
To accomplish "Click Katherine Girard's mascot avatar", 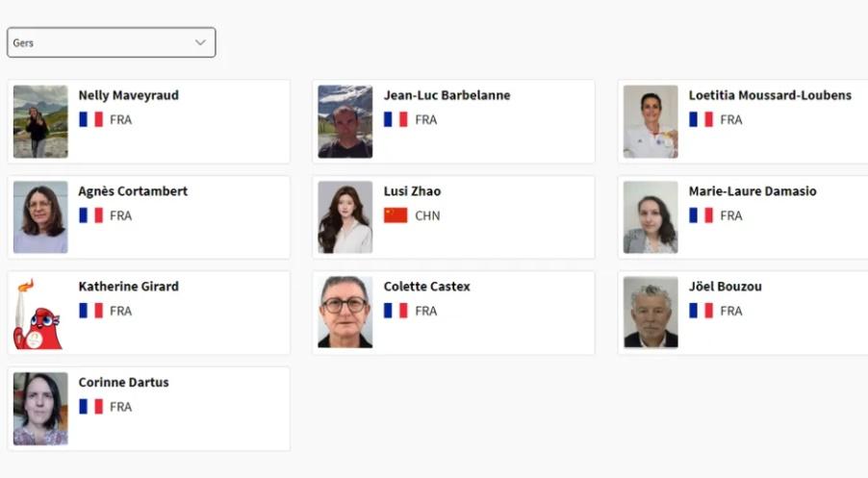I will 40,313.
